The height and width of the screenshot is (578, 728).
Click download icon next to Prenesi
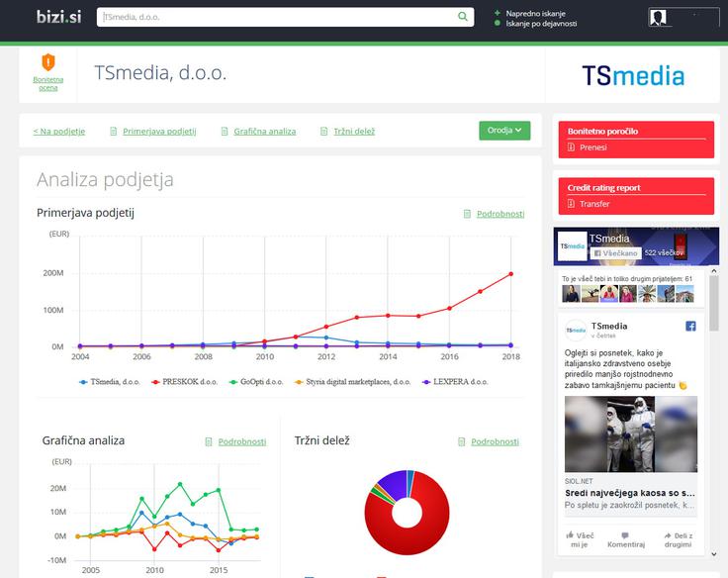coord(571,147)
